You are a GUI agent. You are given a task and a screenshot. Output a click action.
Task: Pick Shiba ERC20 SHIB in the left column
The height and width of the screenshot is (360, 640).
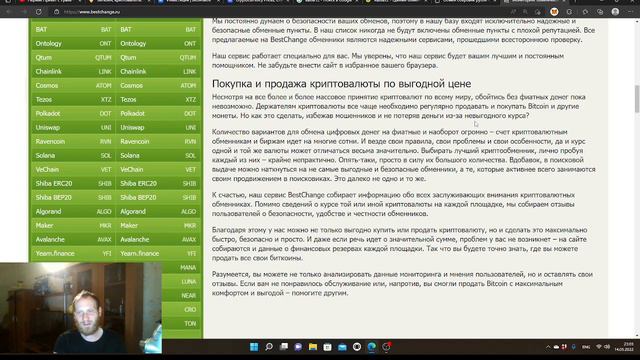pyautogui.click(x=73, y=183)
